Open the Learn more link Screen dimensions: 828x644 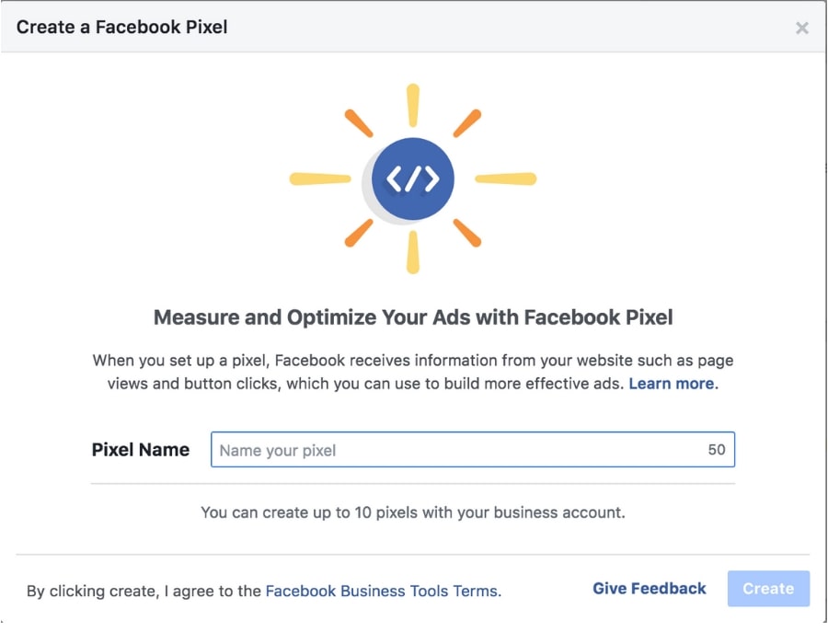tap(672, 384)
